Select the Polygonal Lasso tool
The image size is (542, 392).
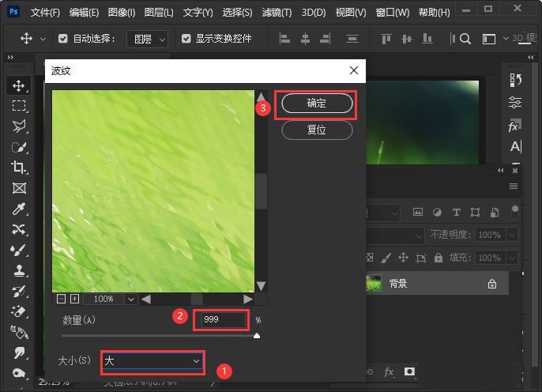coord(19,126)
